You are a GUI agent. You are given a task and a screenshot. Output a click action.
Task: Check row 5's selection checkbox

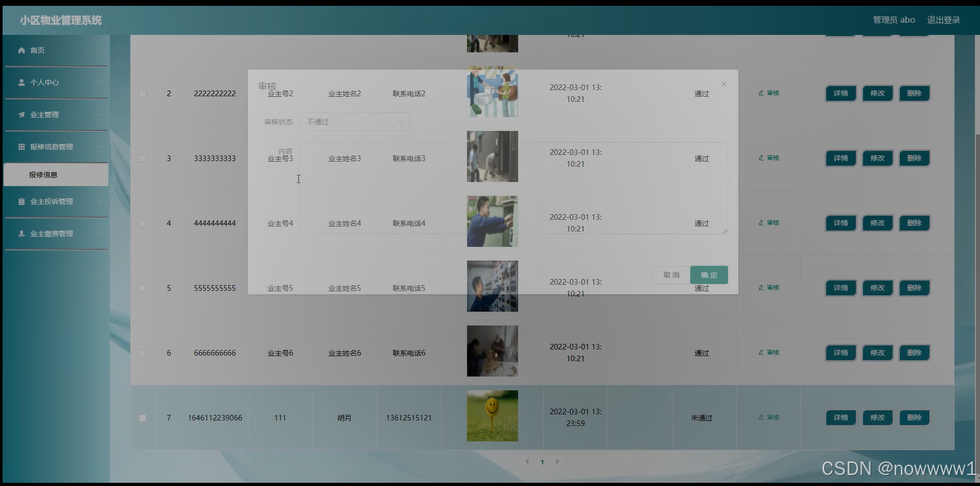click(142, 288)
